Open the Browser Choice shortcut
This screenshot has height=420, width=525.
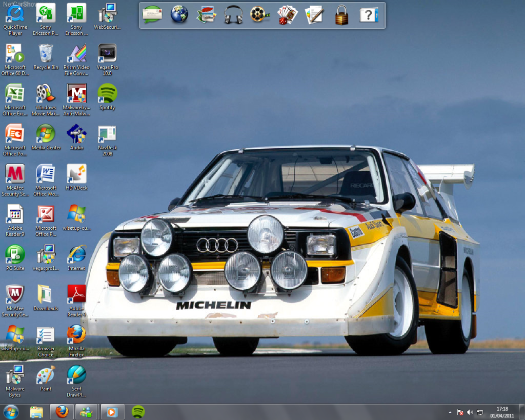[x=46, y=342]
